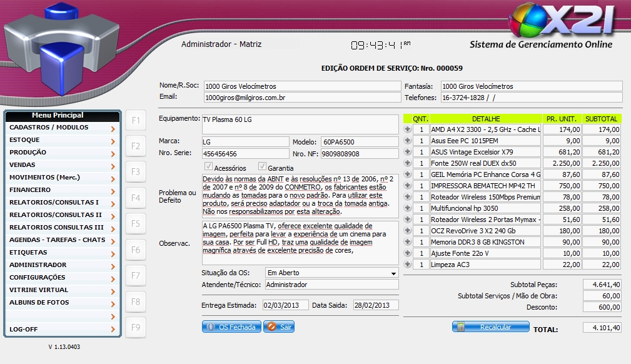Click plus icon beside Limpeza AC3 row
This screenshot has height=364, width=631.
pos(407,265)
